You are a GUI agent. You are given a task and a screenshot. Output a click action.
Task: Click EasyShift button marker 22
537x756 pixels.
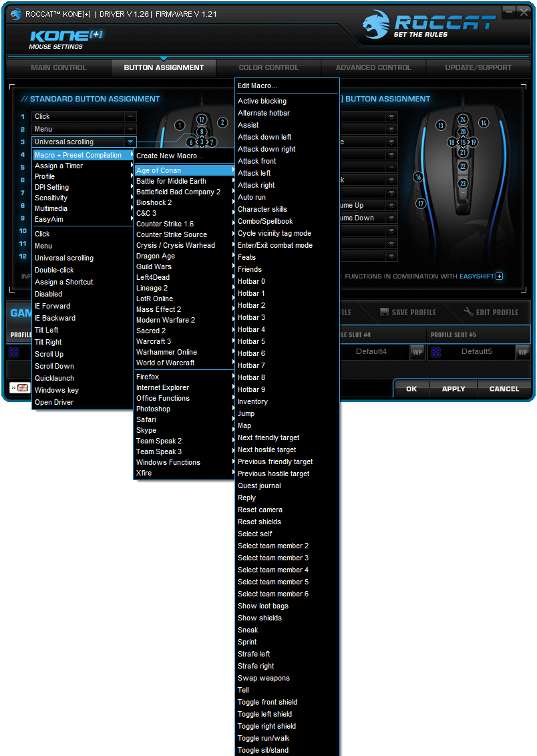pos(463,166)
